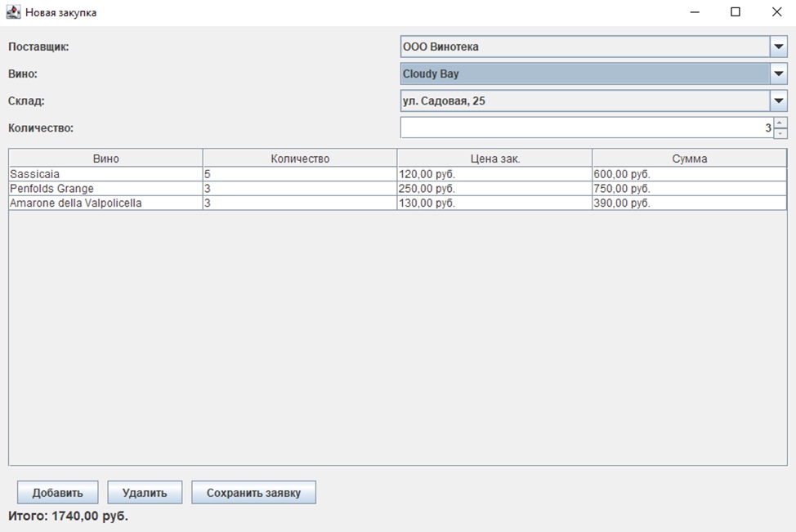Click the Вино column header
This screenshot has height=532, width=796.
(x=105, y=159)
